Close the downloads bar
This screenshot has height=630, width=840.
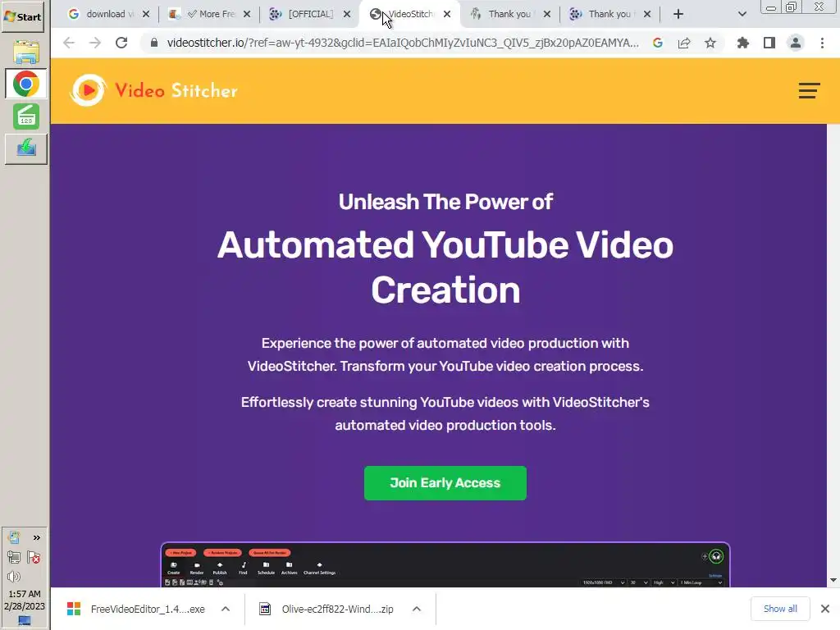(825, 609)
